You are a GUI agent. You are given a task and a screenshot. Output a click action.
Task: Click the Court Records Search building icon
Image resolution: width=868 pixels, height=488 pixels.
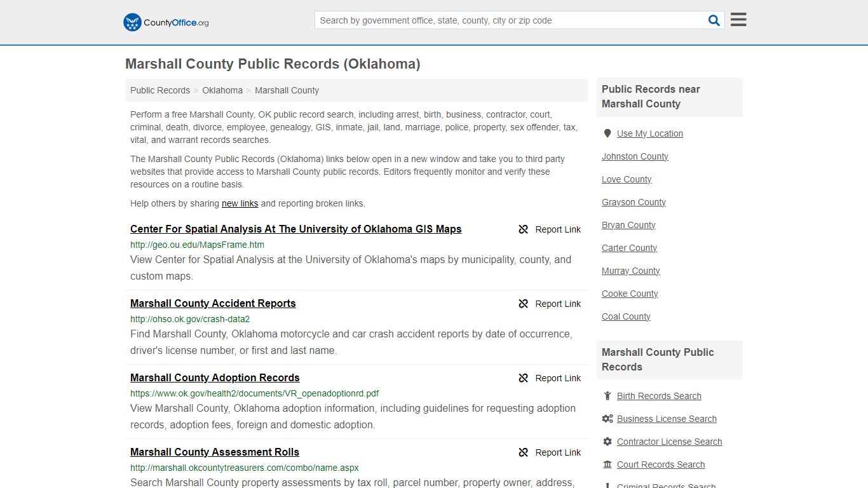607,464
